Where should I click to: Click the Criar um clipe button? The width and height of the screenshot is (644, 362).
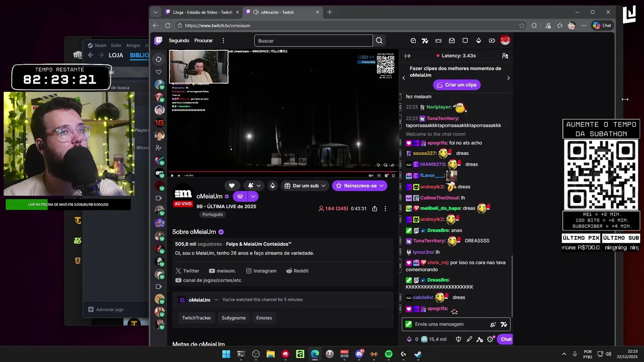[457, 85]
